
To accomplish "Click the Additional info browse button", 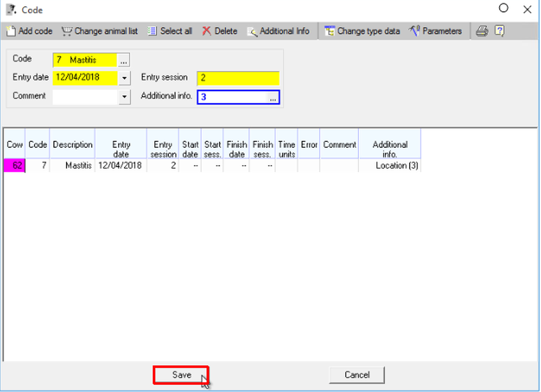I will [x=273, y=97].
